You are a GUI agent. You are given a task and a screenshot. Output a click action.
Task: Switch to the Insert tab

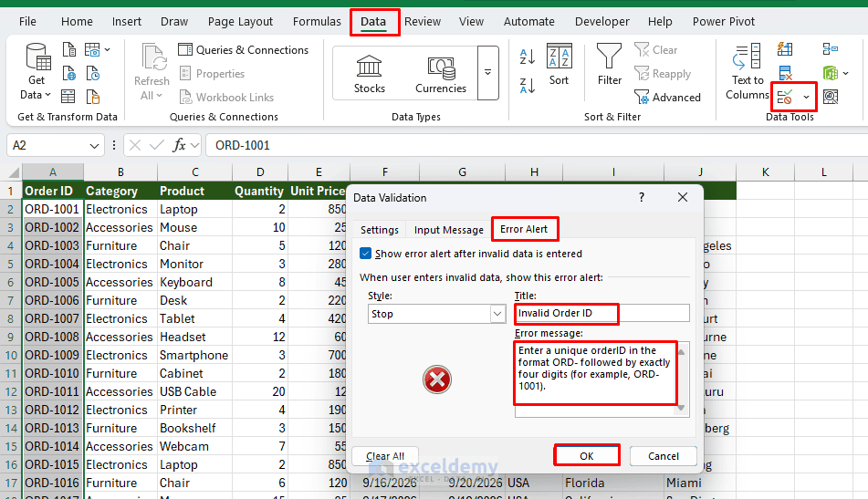pos(127,22)
